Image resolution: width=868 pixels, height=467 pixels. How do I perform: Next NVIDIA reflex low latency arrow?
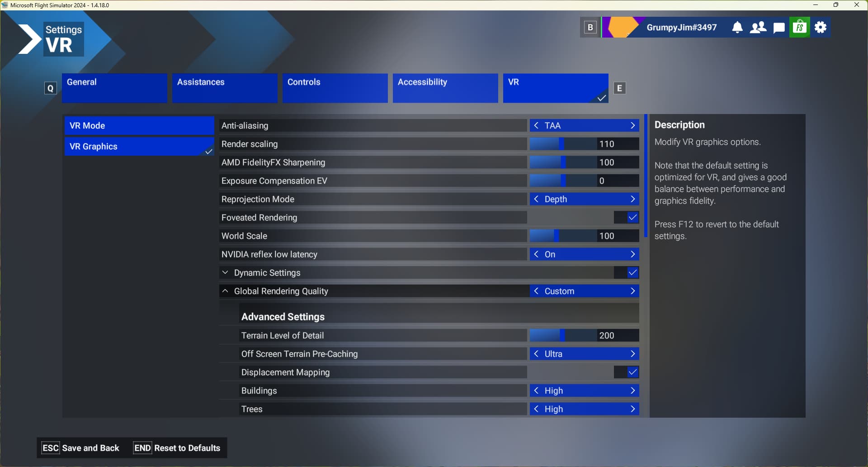(x=633, y=254)
